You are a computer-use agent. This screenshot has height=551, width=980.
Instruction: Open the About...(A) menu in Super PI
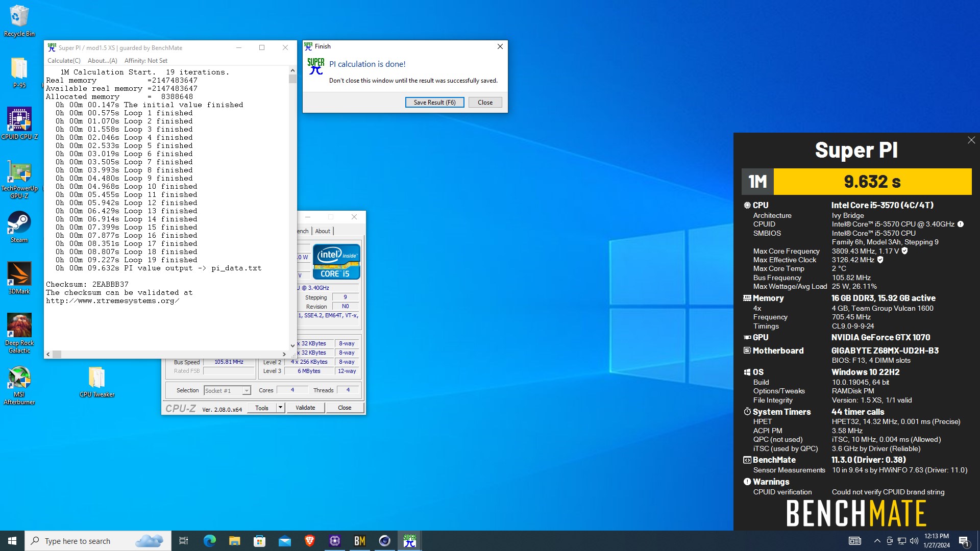[x=102, y=60]
